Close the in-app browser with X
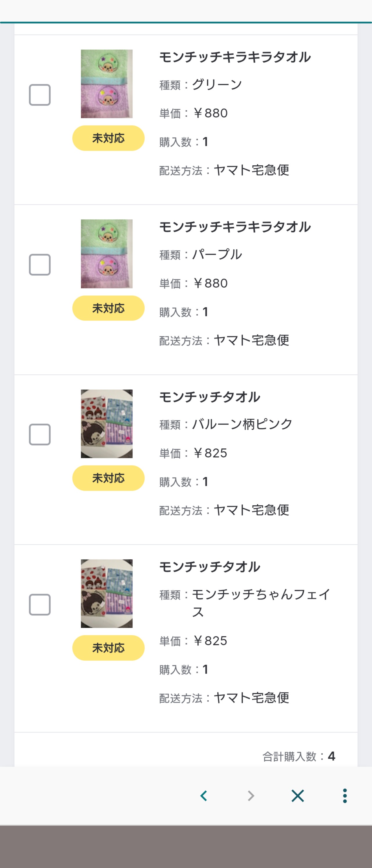Viewport: 372px width, 868px height. (298, 796)
